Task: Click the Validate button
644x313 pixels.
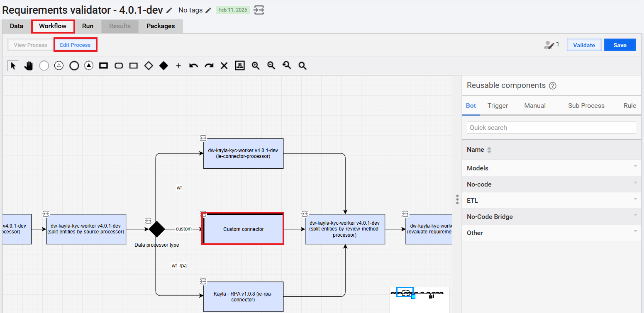Action: [584, 45]
